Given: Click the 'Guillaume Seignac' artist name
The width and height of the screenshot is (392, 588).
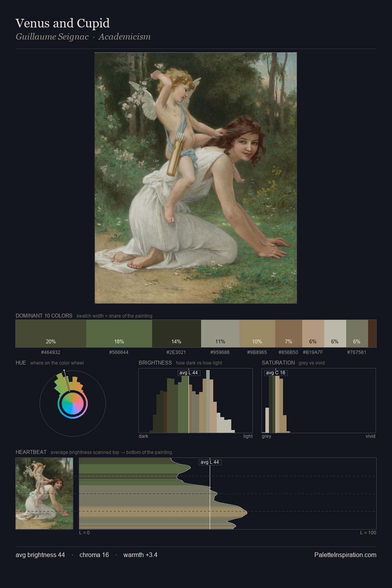Looking at the screenshot, I should tap(52, 37).
